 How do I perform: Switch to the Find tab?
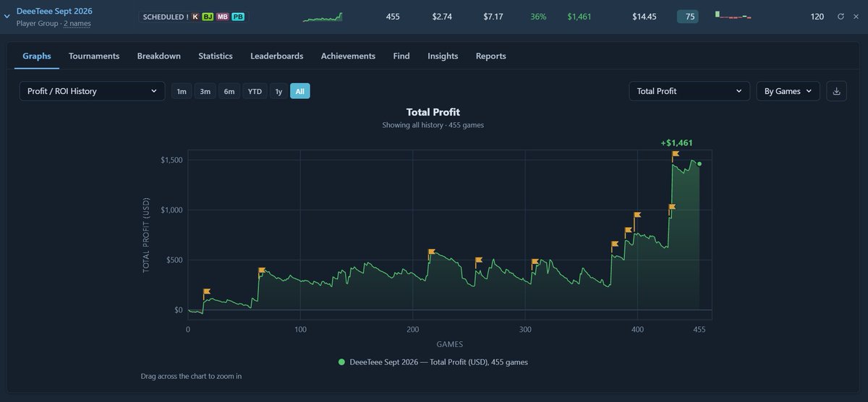click(401, 56)
